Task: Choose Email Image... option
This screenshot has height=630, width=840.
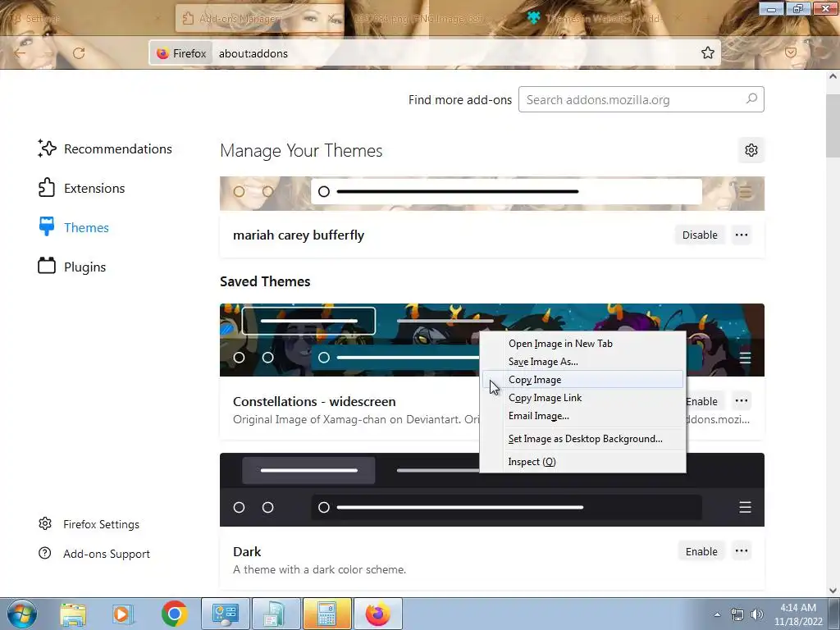Action: click(582, 416)
